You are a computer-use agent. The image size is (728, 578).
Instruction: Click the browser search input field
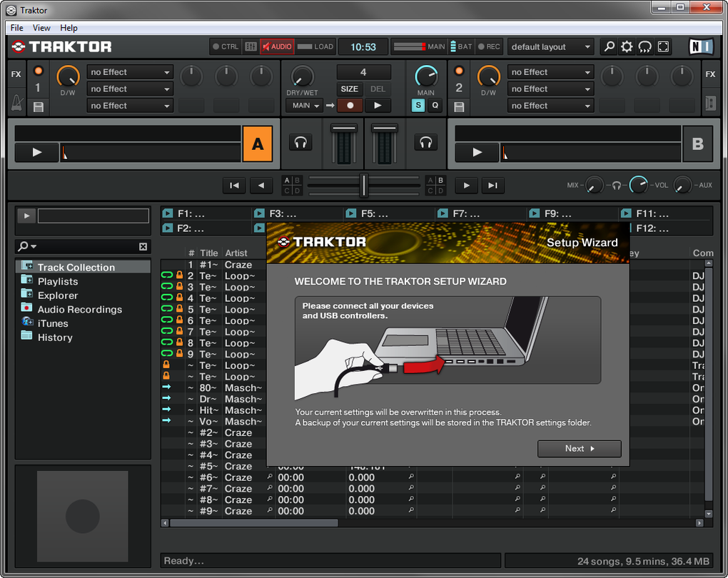pyautogui.click(x=85, y=246)
